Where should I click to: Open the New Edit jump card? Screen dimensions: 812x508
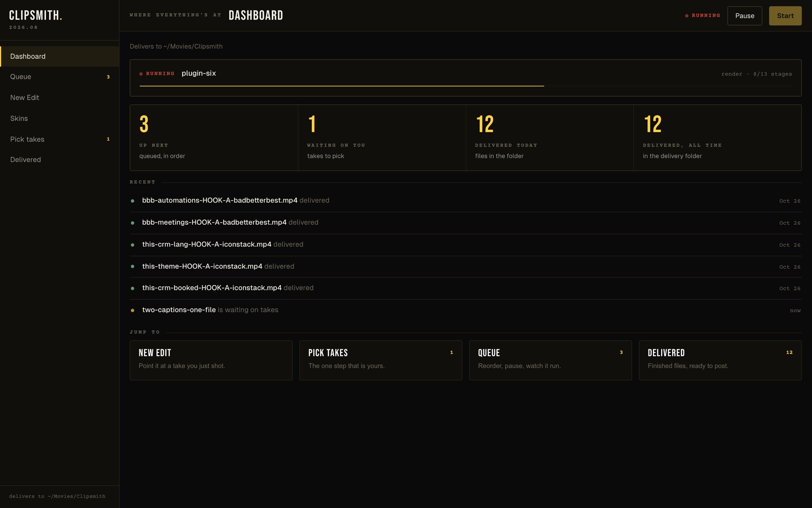211,360
